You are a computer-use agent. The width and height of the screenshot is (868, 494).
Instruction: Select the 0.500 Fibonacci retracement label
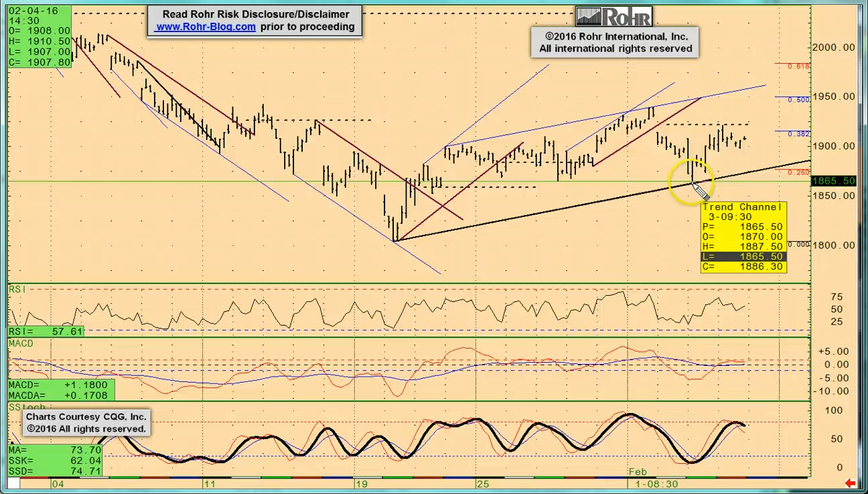[x=798, y=100]
